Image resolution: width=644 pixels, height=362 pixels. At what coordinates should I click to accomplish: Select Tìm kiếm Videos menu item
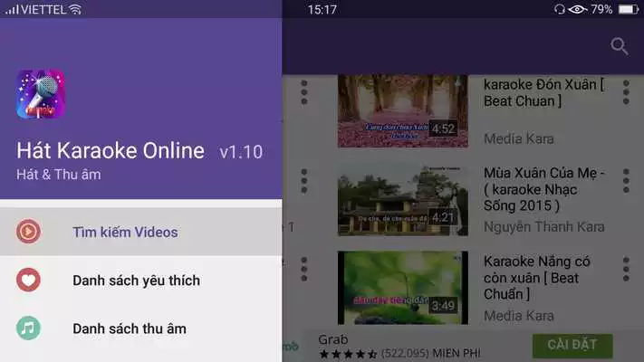point(141,232)
